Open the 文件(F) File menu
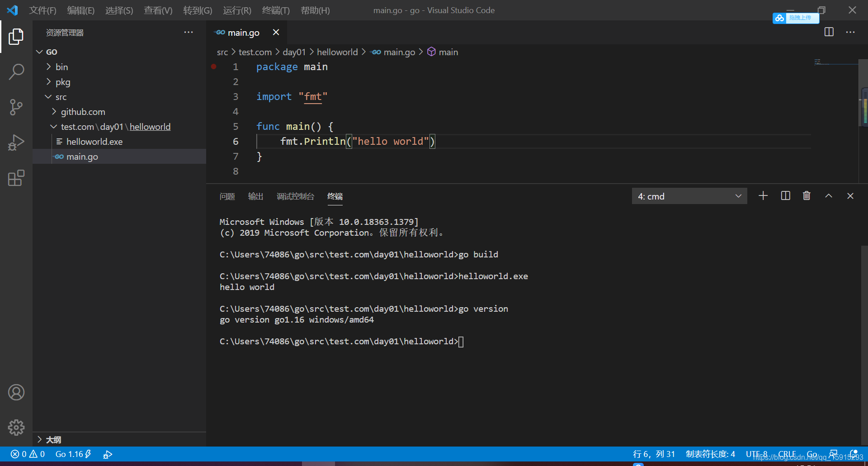This screenshot has width=868, height=466. click(x=42, y=10)
